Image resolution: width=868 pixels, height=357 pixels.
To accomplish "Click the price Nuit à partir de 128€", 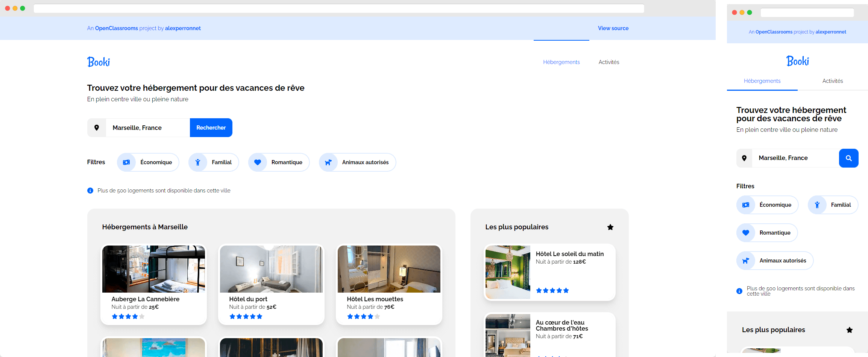I will point(561,262).
